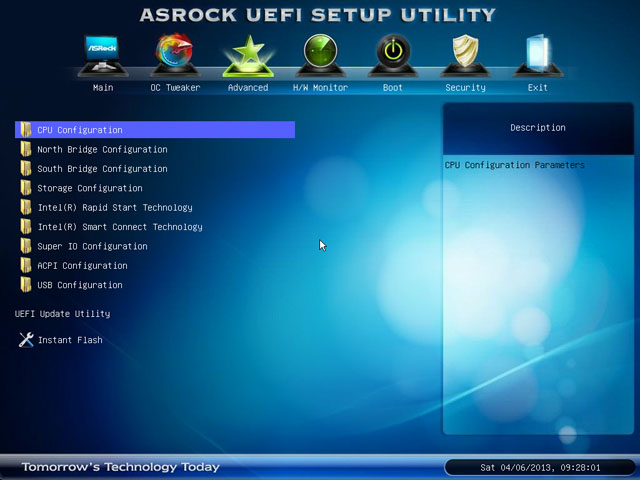The height and width of the screenshot is (480, 640).
Task: Open North Bridge Configuration submenu
Action: coord(102,149)
